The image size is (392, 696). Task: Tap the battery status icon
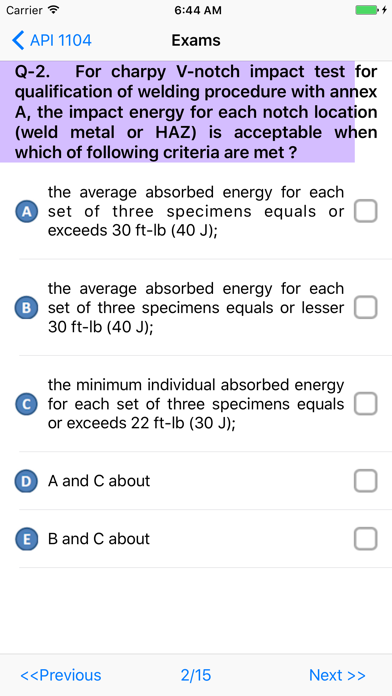pos(368,10)
